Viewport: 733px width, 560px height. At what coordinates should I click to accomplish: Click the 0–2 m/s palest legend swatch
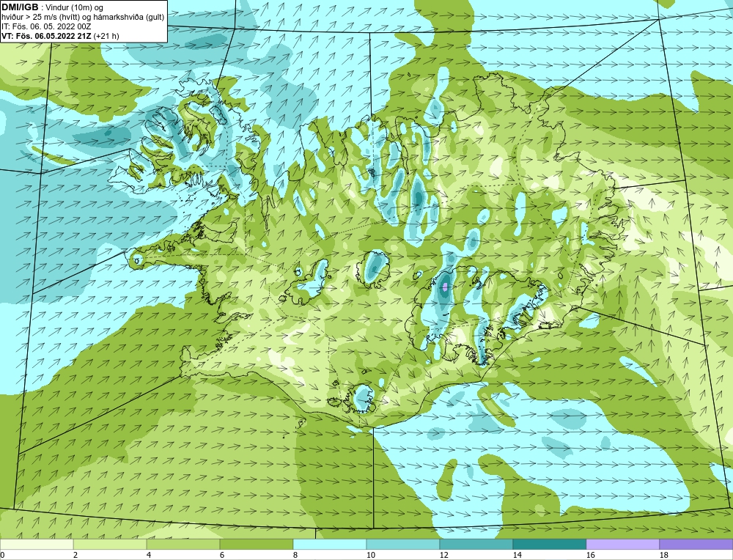click(x=37, y=544)
